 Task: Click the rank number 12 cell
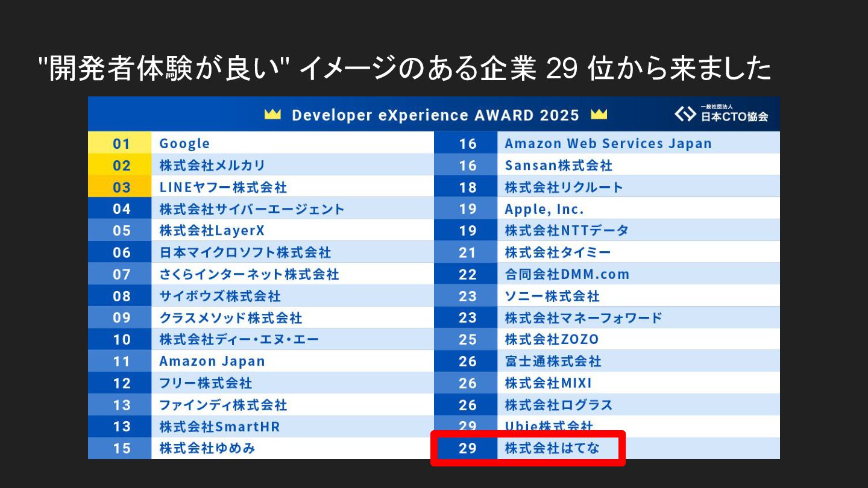[119, 383]
